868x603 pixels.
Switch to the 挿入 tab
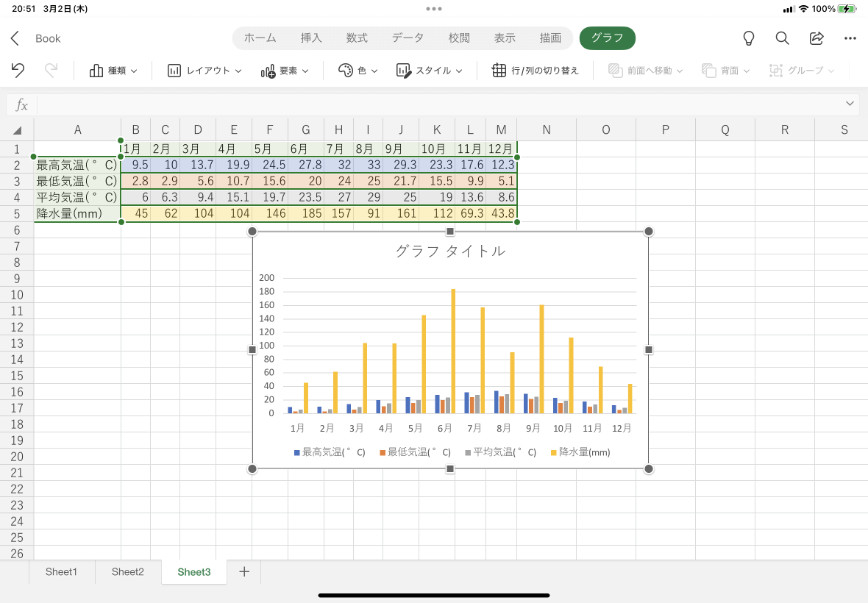coord(311,38)
